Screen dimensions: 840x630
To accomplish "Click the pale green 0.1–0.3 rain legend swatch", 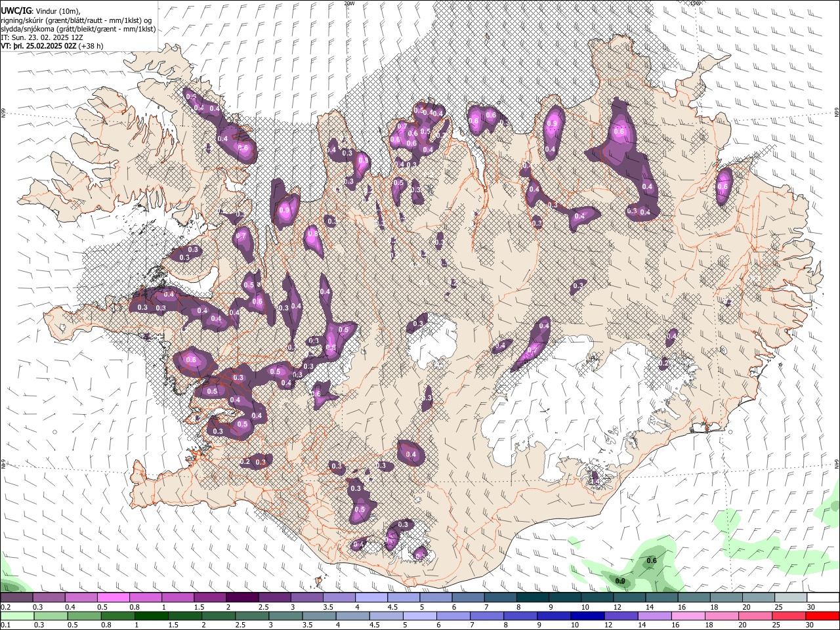I will tap(18, 616).
